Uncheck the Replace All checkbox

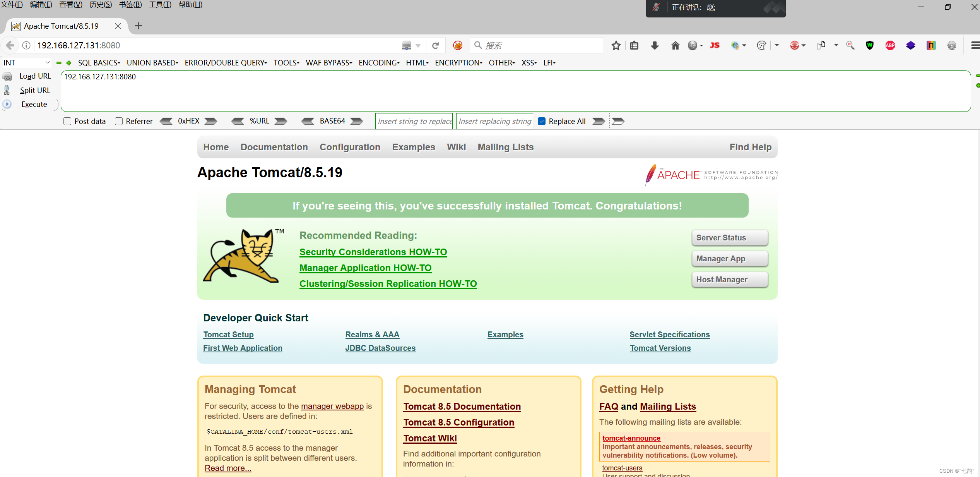click(x=542, y=121)
